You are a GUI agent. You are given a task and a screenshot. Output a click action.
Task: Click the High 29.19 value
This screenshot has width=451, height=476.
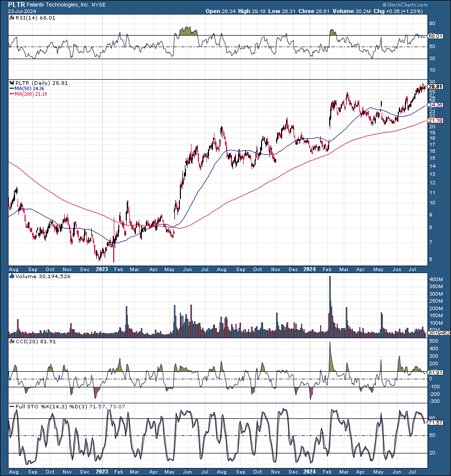[252, 11]
